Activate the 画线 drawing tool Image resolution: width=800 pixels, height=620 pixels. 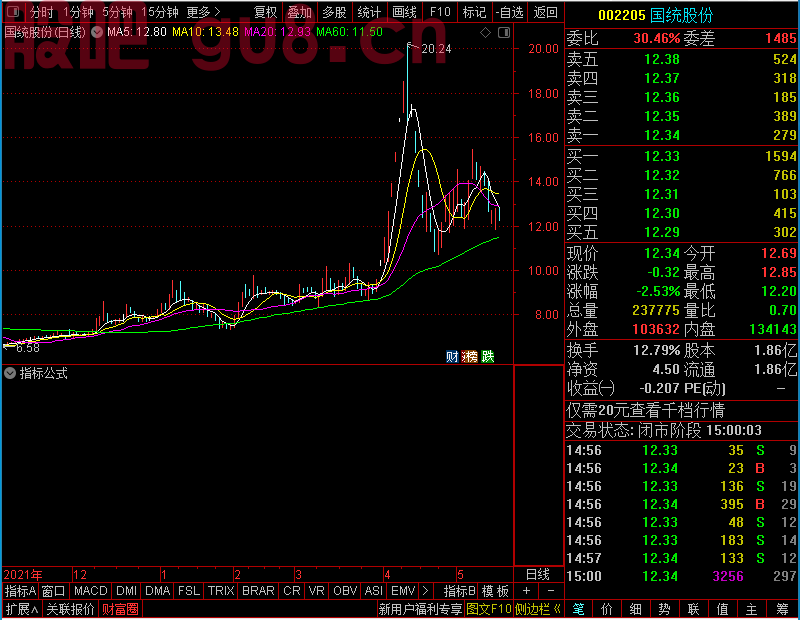tap(404, 12)
